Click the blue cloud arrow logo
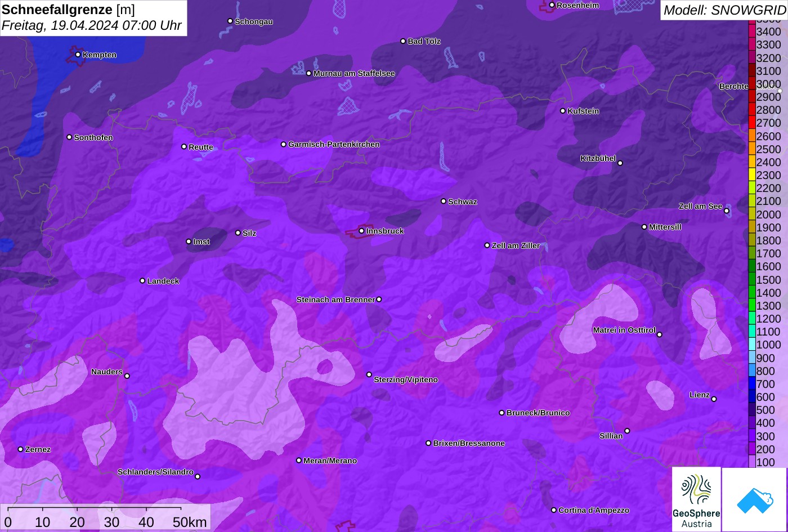 pyautogui.click(x=754, y=499)
